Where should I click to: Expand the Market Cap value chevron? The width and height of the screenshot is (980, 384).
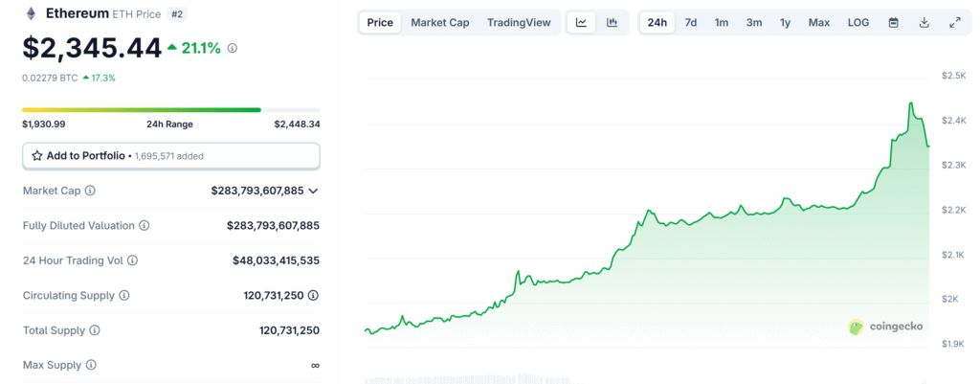pyautogui.click(x=313, y=191)
